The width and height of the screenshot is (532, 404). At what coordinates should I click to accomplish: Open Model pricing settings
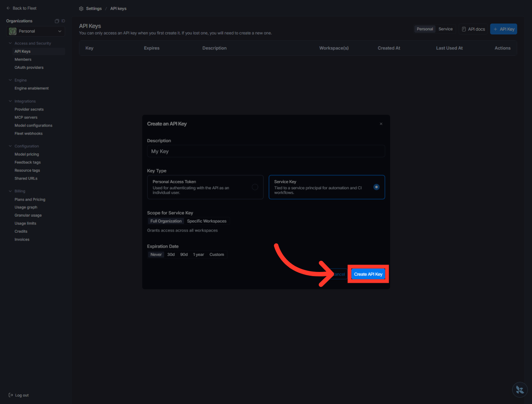[x=27, y=154]
